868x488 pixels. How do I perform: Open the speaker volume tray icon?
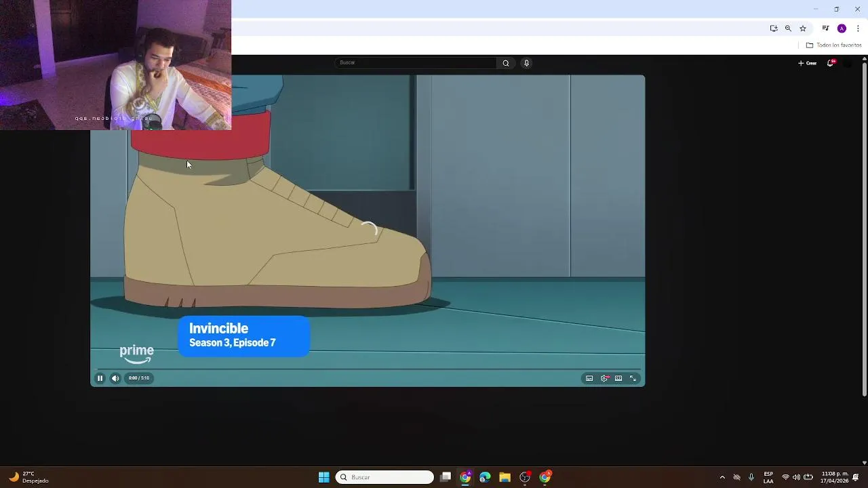click(796, 477)
